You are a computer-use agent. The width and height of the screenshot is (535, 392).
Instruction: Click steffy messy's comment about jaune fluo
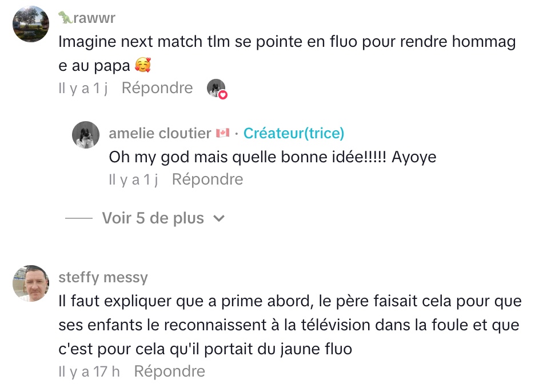[x=289, y=325]
